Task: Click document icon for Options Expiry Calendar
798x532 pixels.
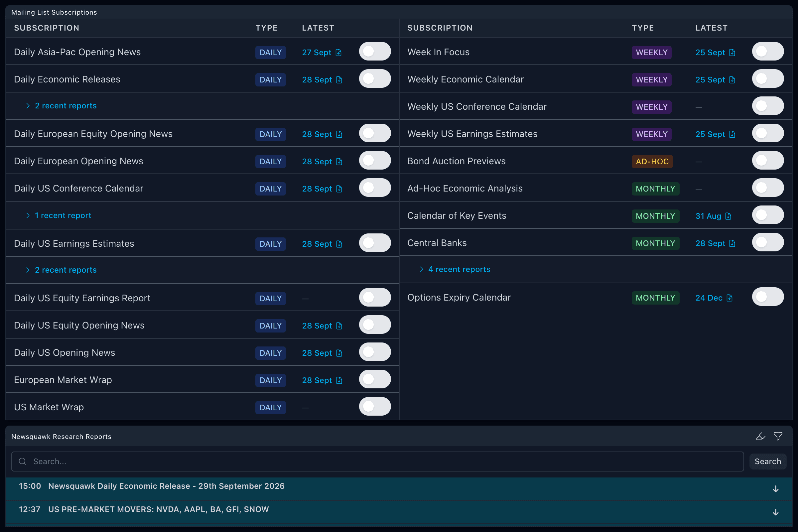Action: 729,298
